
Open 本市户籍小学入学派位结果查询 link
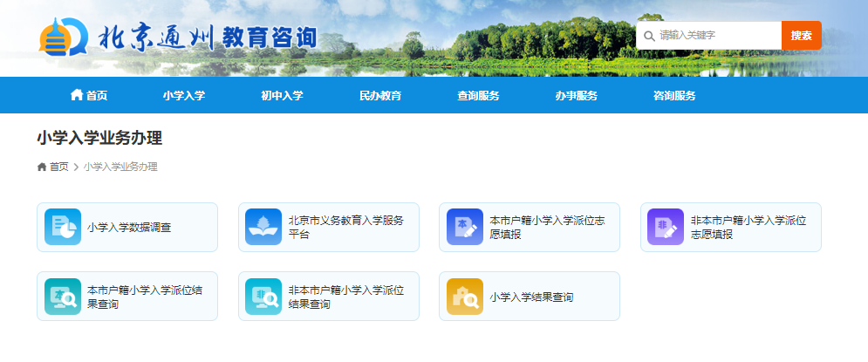tap(145, 296)
